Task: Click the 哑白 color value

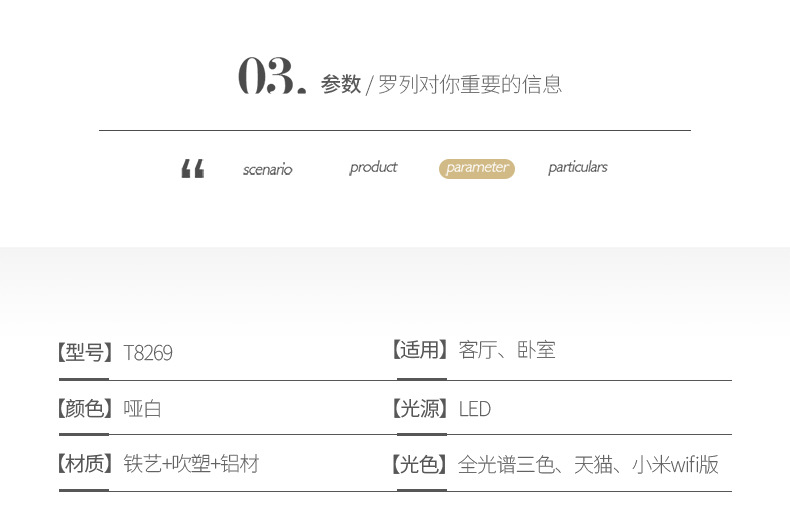Action: (143, 409)
